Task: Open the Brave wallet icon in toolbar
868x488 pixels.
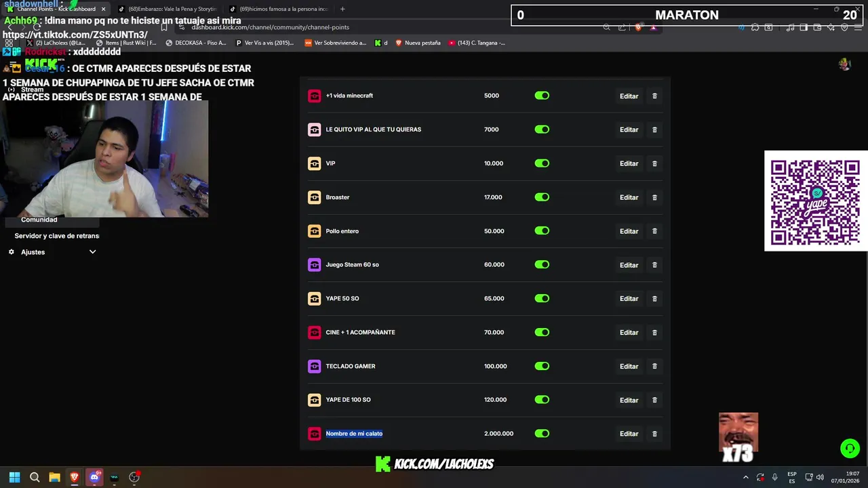Action: coord(817,27)
